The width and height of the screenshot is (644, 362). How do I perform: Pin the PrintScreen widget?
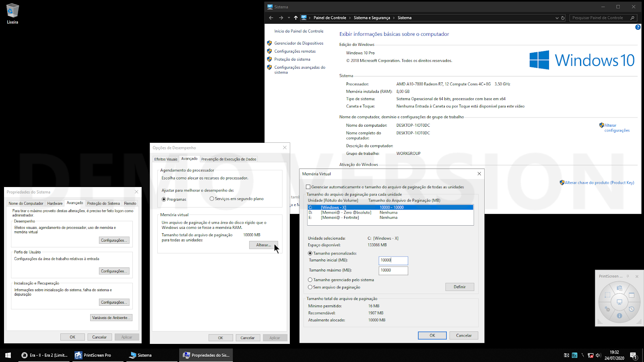click(627, 276)
